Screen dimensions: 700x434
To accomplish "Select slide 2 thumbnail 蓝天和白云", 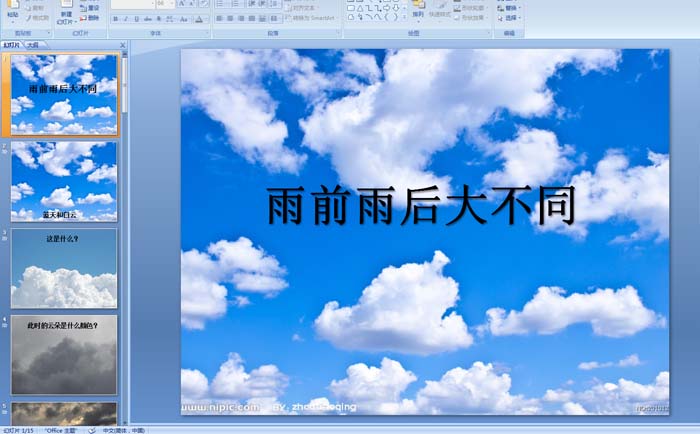I will click(x=64, y=181).
